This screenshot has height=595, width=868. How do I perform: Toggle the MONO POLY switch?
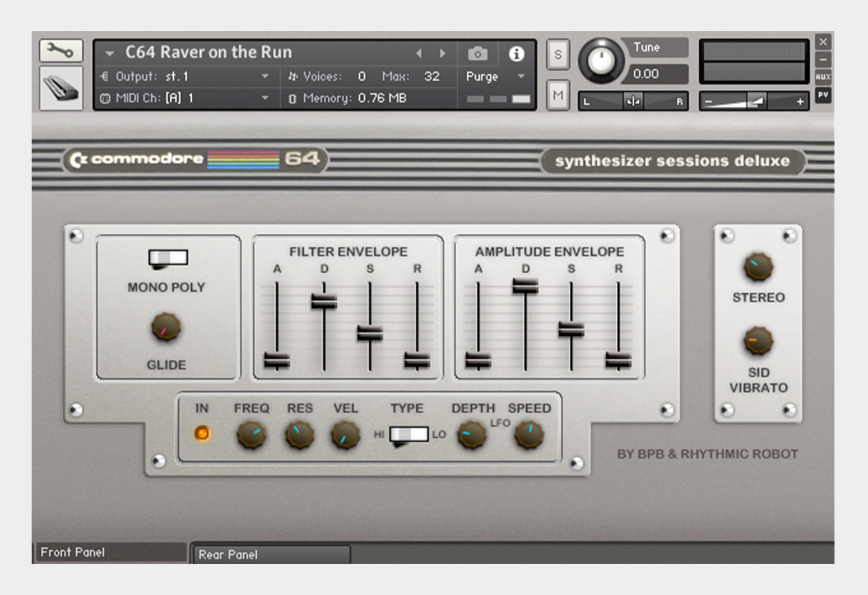[x=167, y=258]
